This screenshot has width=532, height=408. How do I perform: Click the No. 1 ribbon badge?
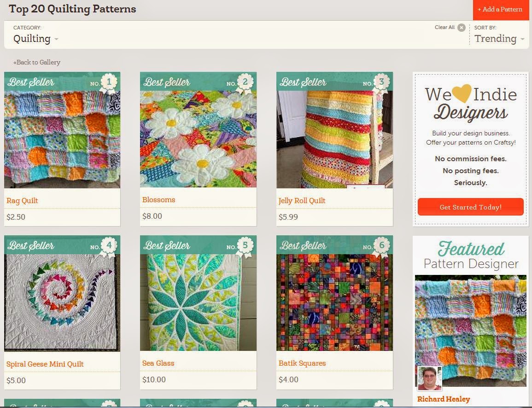[x=109, y=82]
